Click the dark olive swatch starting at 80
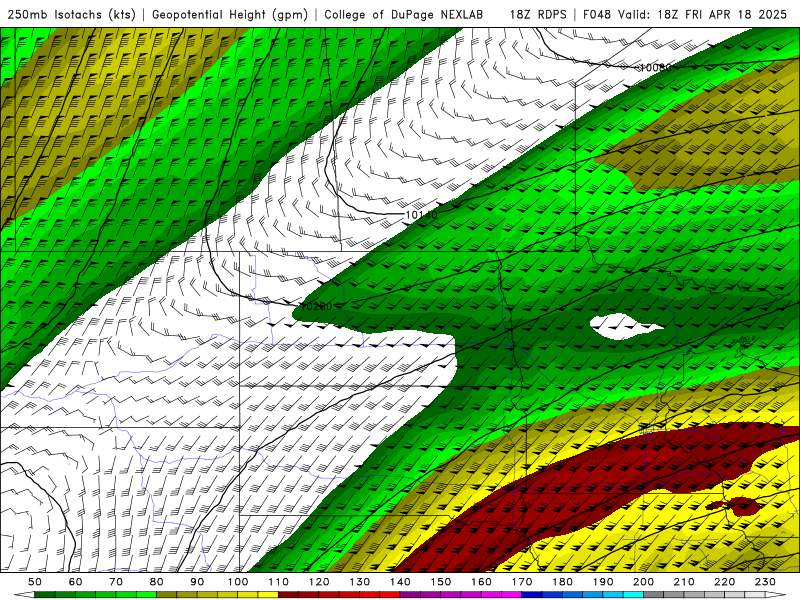 tap(167, 595)
